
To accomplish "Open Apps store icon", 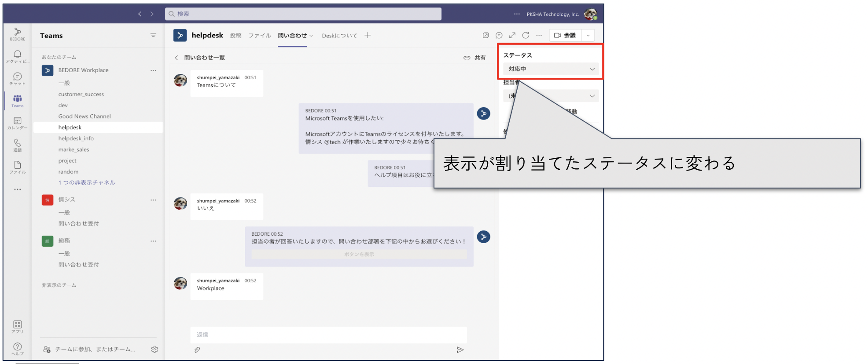I will (18, 327).
